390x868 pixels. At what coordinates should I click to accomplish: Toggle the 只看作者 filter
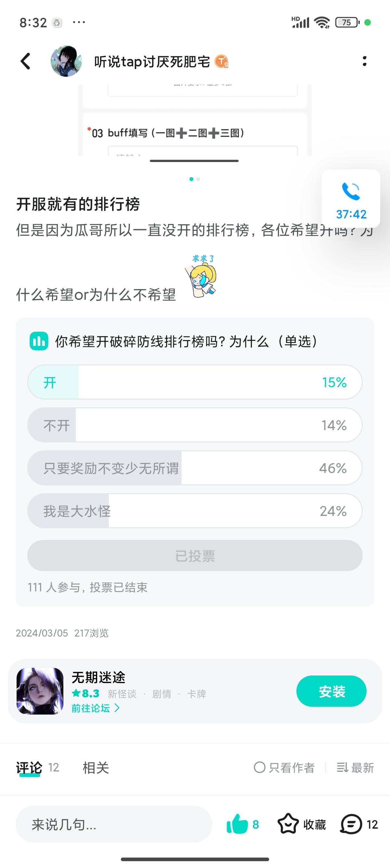coord(284,768)
